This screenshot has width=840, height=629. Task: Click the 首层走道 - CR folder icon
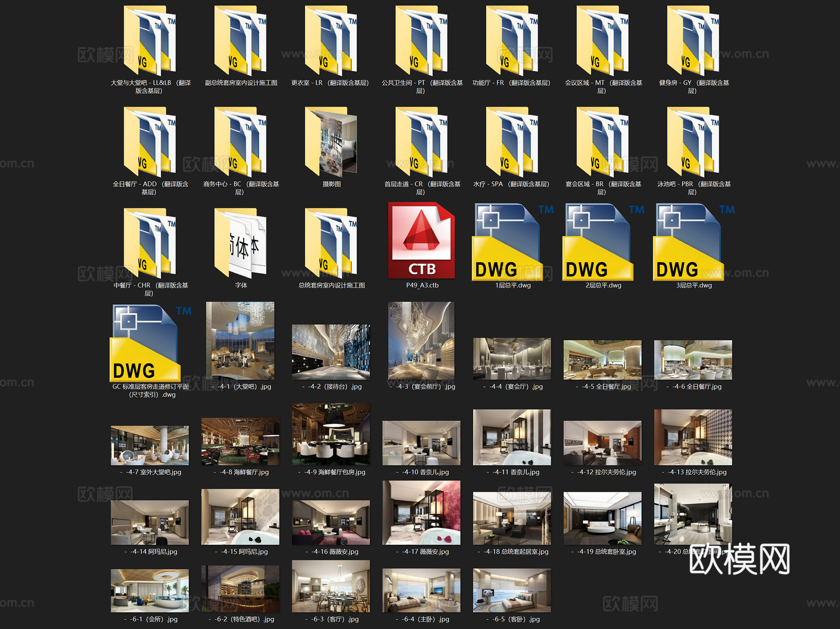421,142
